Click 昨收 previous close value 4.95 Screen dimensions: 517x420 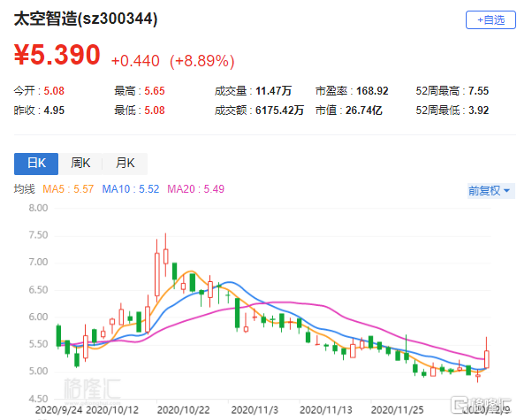coord(54,111)
